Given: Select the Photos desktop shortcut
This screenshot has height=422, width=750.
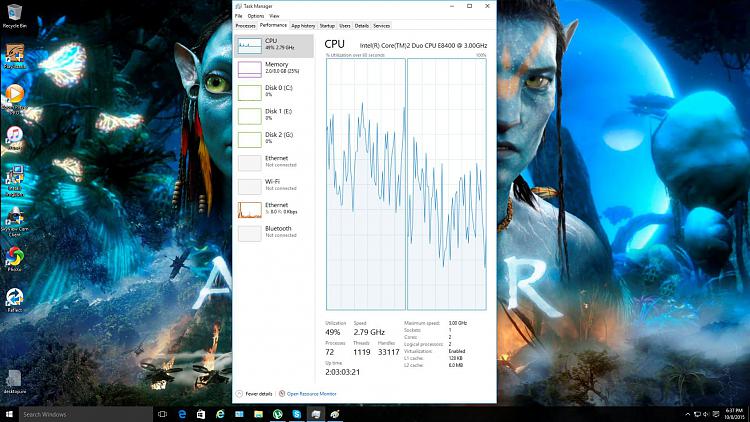Looking at the screenshot, I should [14, 260].
